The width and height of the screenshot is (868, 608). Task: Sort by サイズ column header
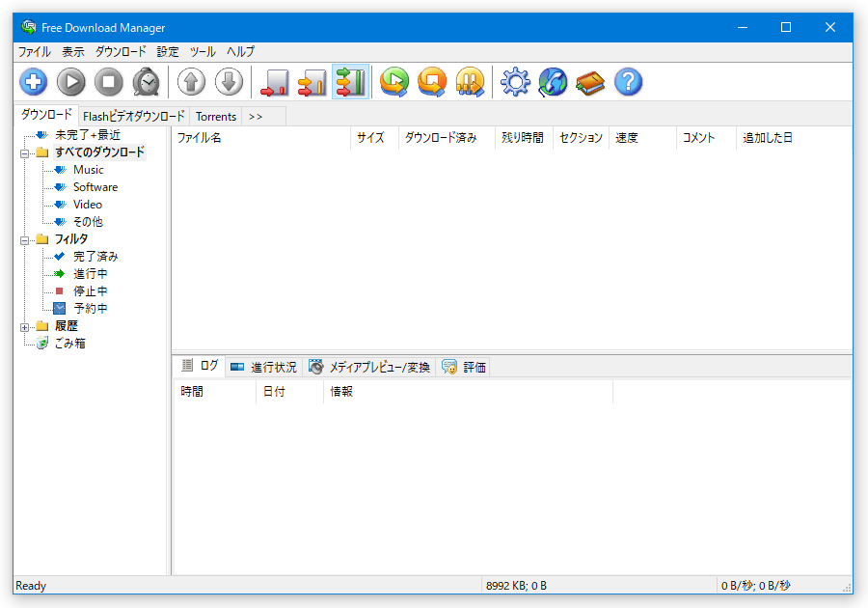coord(374,138)
